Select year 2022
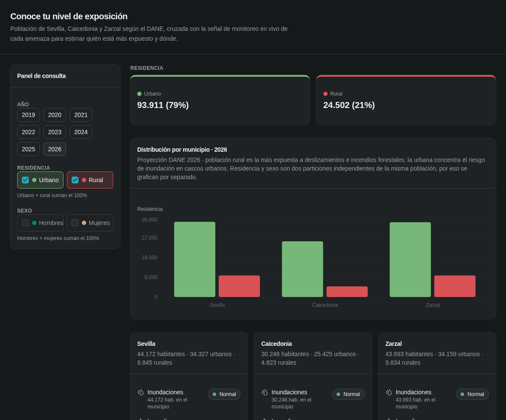Screen dimensions: 506x420 pyautogui.click(x=28, y=132)
